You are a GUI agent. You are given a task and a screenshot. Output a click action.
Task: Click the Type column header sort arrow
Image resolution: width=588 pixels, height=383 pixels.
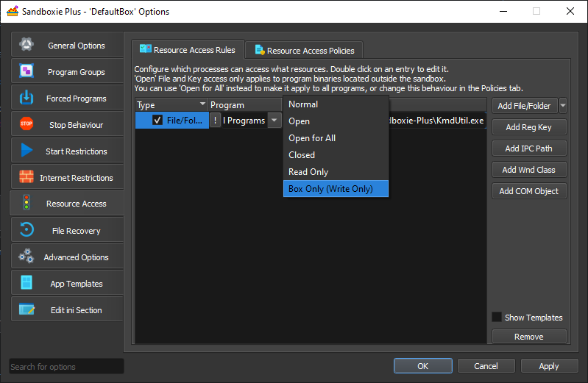click(x=202, y=104)
